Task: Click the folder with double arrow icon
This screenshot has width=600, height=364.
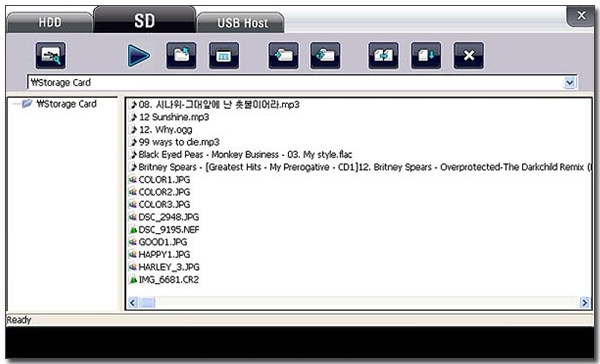Action: point(325,56)
